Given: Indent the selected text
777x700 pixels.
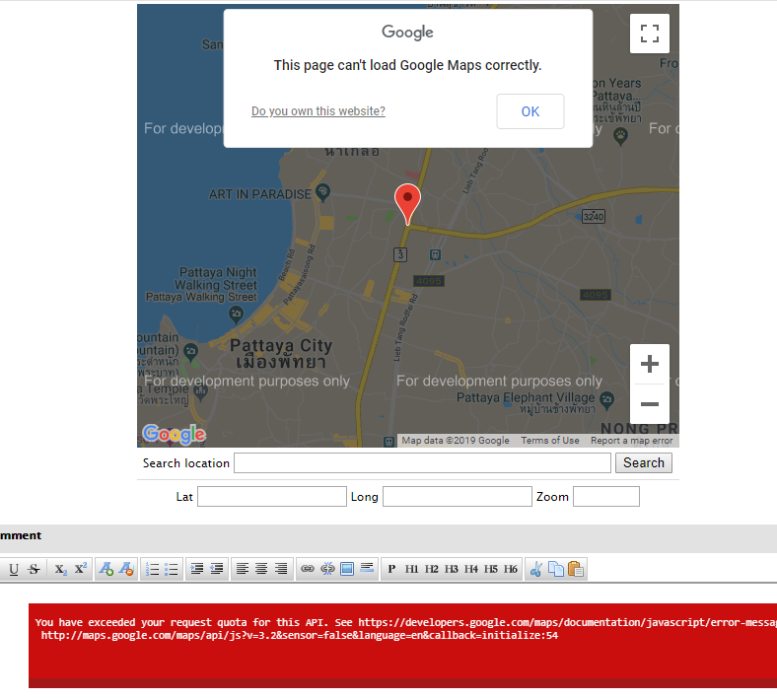Looking at the screenshot, I should pos(197,569).
